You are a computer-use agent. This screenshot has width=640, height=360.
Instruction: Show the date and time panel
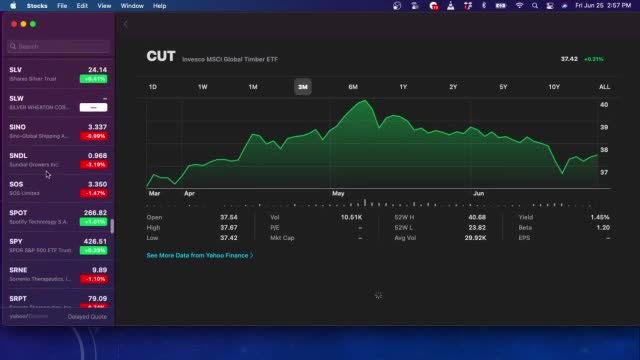tap(603, 6)
